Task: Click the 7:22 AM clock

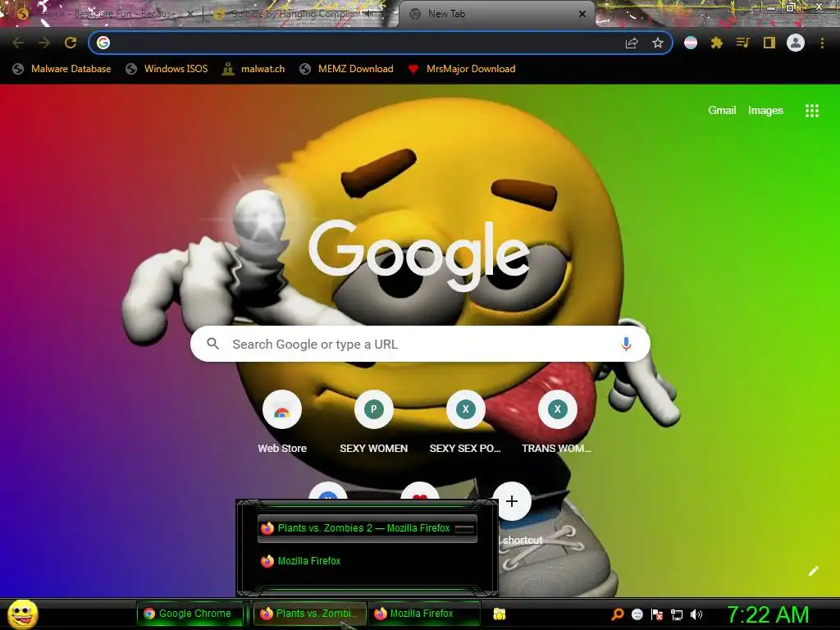Action: point(768,615)
